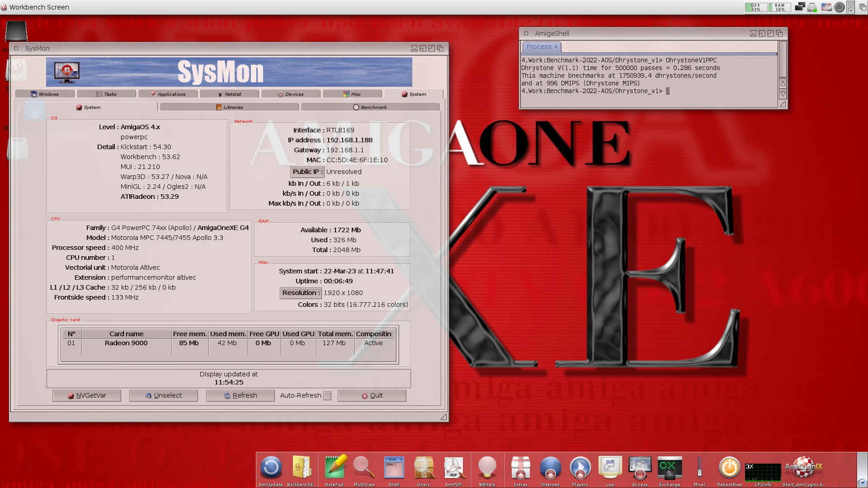Open the Benchmark sub-tab
868x488 pixels.
coord(370,107)
